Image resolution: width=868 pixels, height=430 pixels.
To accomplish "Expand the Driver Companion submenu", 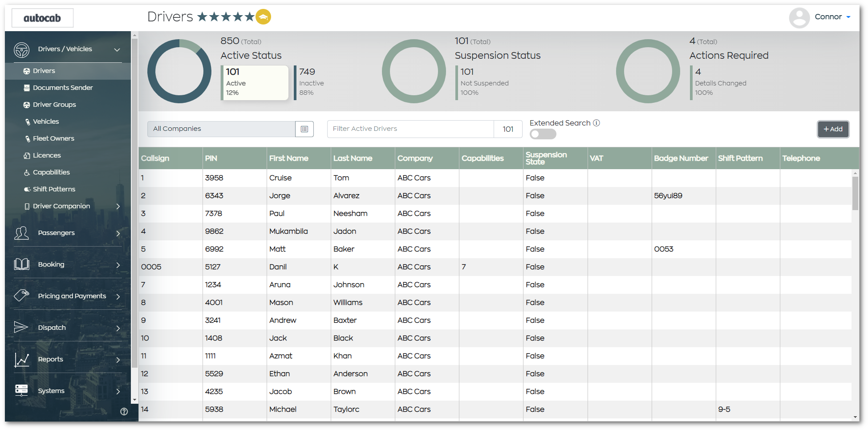I will 118,206.
